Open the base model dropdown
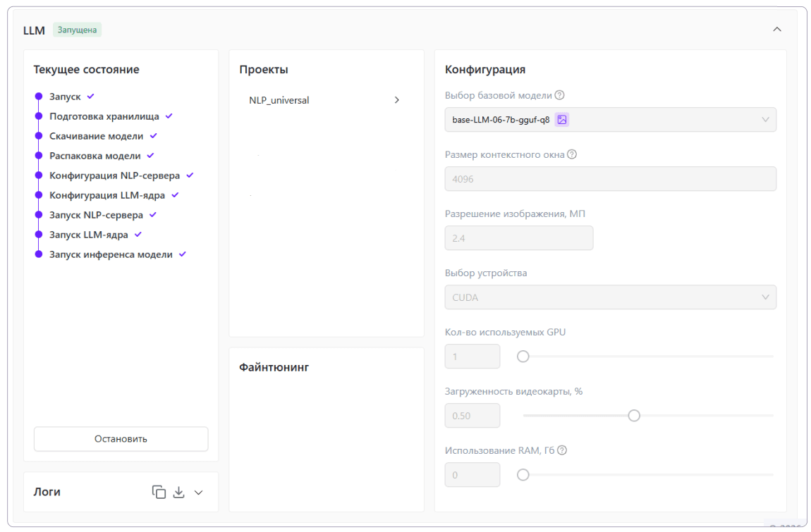Viewport: 811px width, 532px height. pos(610,120)
